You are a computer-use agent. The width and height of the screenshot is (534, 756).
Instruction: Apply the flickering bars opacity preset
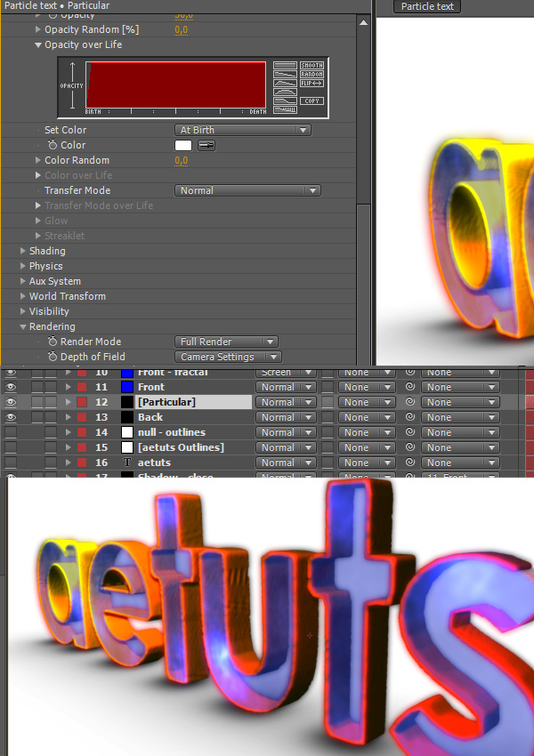tap(285, 110)
